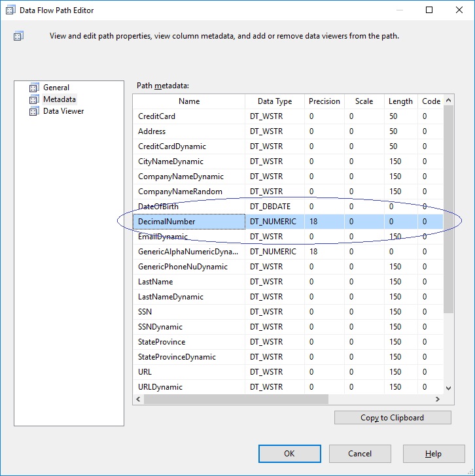Open Help for this dialog
Screen dimensions: 475x476
pyautogui.click(x=433, y=454)
